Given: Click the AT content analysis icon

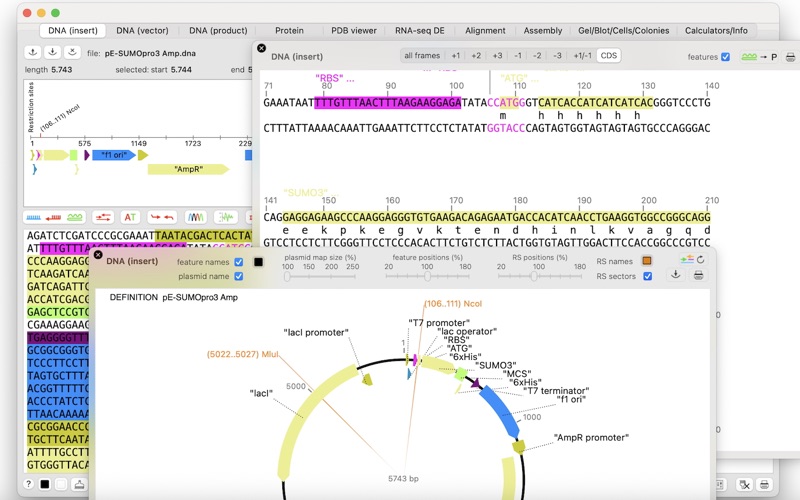Looking at the screenshot, I should (130, 217).
